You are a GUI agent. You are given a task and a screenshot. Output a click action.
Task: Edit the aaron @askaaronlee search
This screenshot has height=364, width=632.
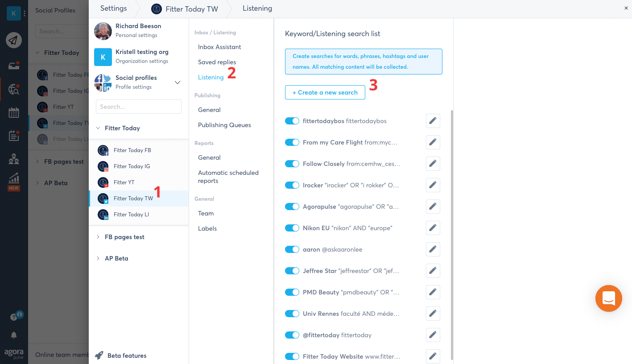click(x=433, y=249)
